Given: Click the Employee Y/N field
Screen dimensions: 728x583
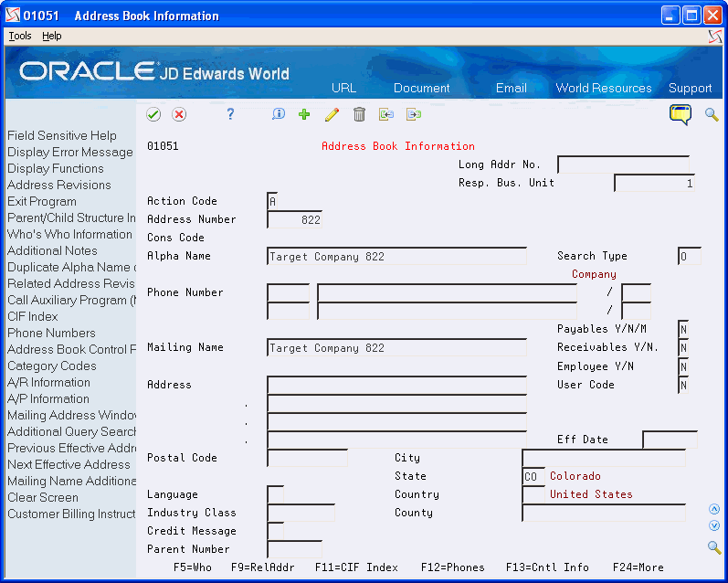Looking at the screenshot, I should [683, 366].
